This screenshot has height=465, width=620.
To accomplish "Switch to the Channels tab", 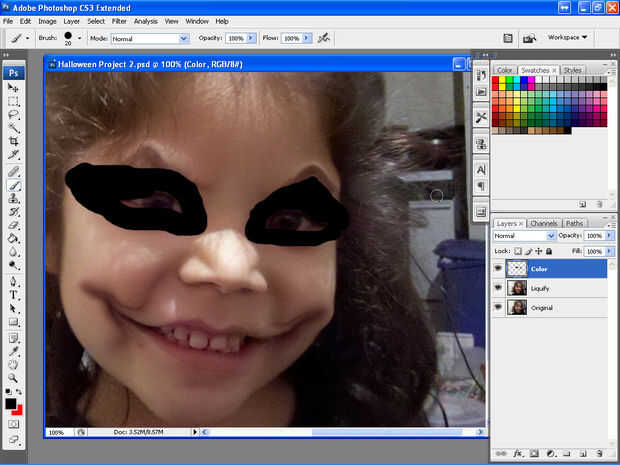I will coord(544,223).
